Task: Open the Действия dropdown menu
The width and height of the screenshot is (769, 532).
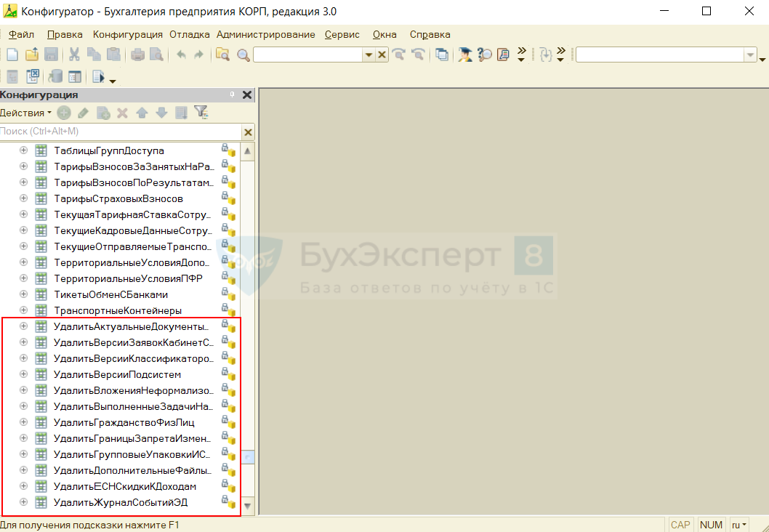Action: pyautogui.click(x=26, y=113)
